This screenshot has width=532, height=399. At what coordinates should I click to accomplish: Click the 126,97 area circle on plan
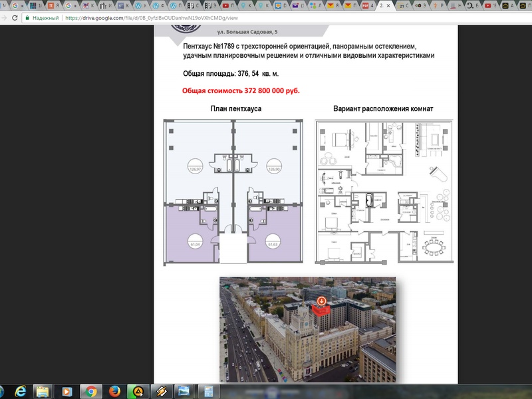pos(195,168)
